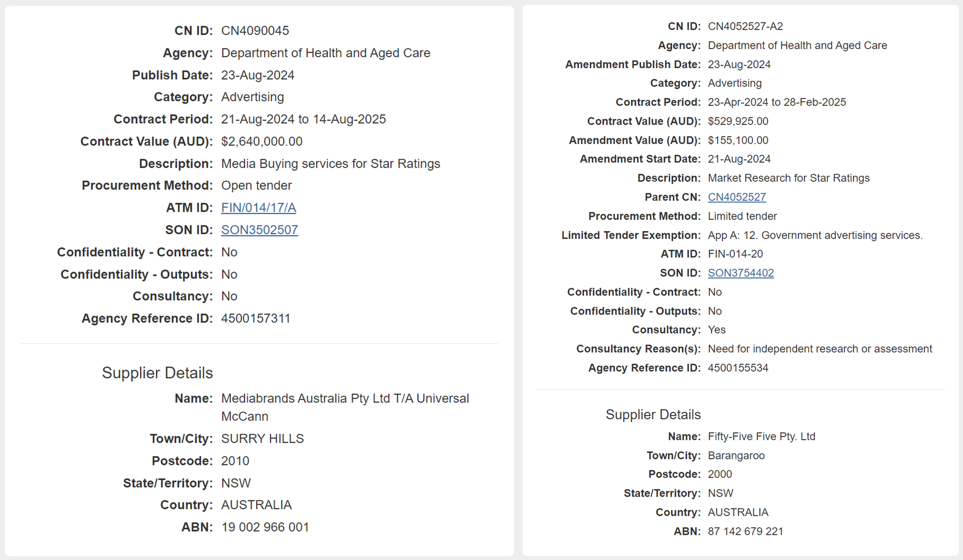
Task: Select the ABN 87 142 679 221
Action: tap(744, 531)
